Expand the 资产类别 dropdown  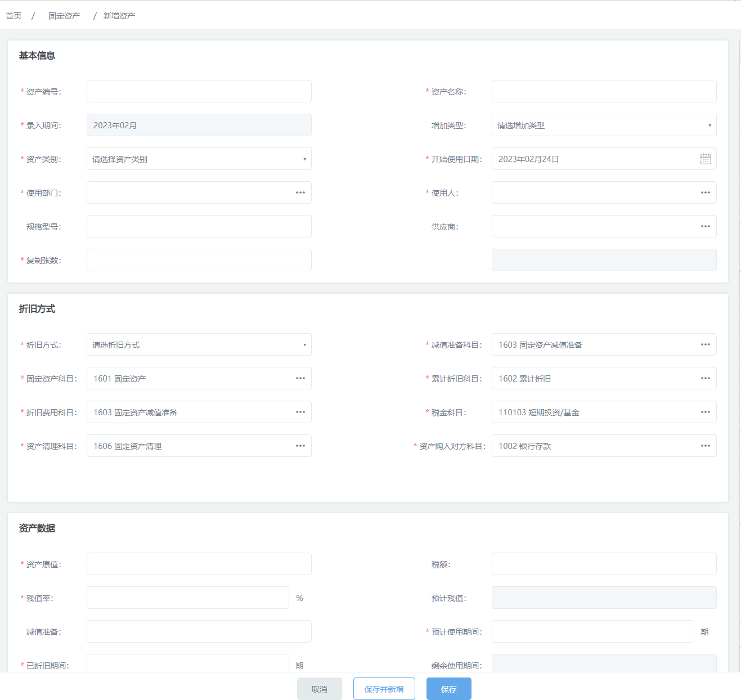click(199, 159)
